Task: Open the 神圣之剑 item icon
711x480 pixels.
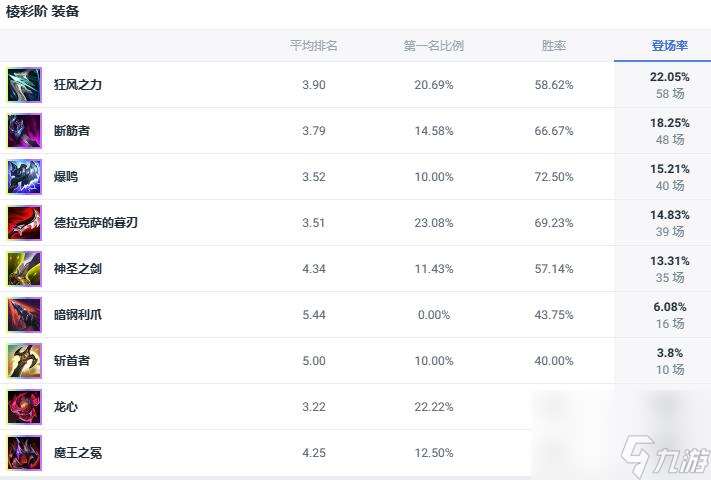Action: [24, 269]
